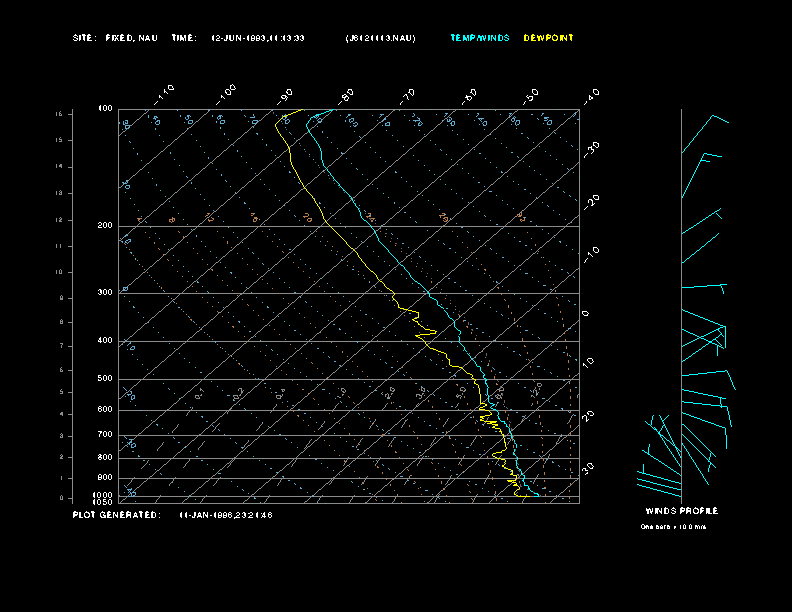Click the 30 temperature label on right axis
The image size is (792, 612).
coord(588,468)
